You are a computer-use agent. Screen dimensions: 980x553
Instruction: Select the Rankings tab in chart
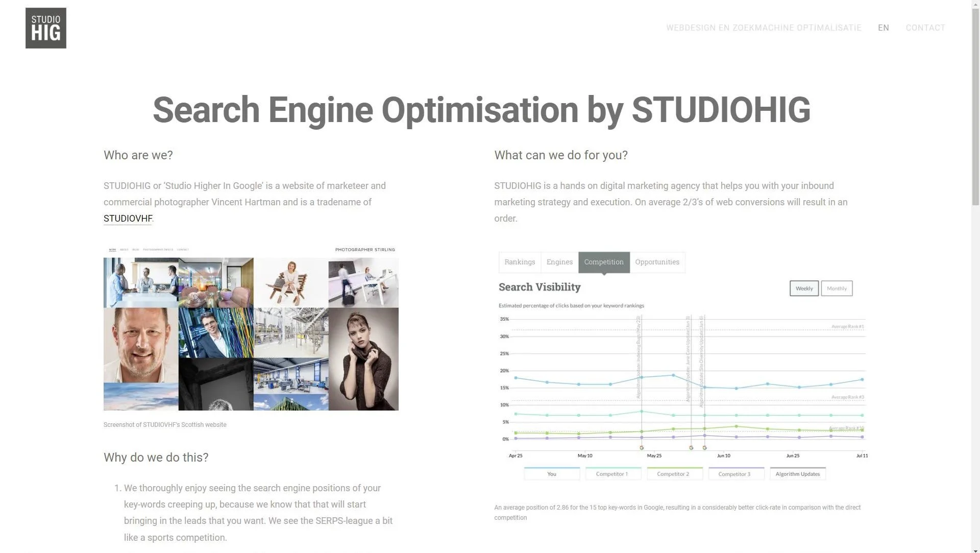[x=520, y=262]
